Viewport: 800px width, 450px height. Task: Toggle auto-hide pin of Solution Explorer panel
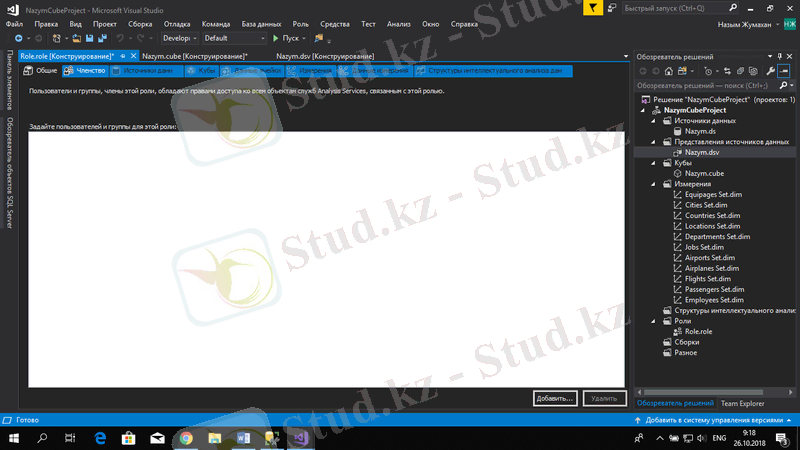click(x=781, y=56)
